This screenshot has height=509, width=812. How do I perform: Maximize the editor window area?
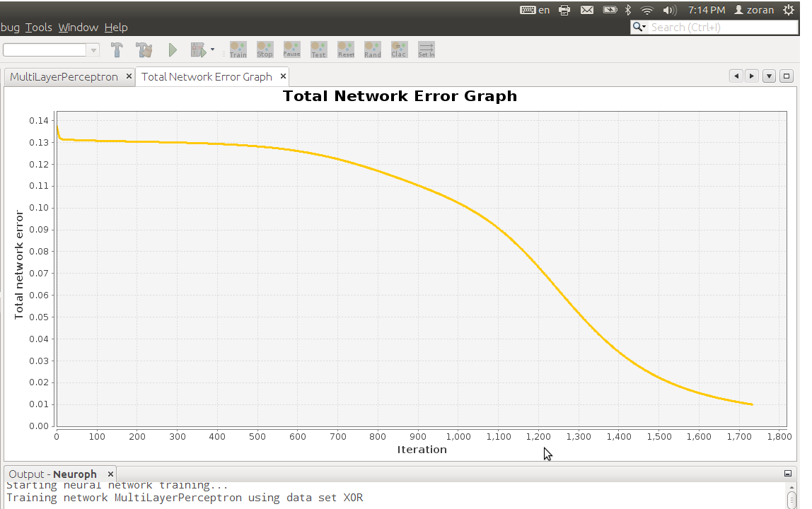click(x=786, y=76)
